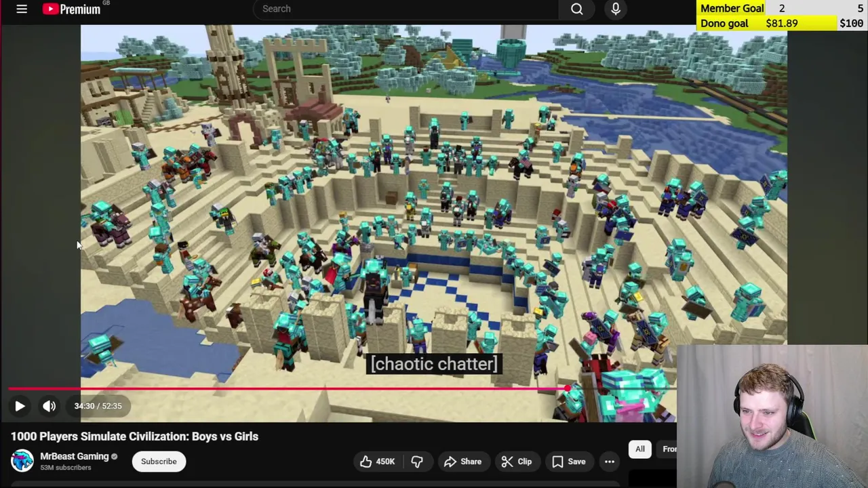Dislike the video thumbs-down button
The width and height of the screenshot is (868, 488).
point(417,462)
